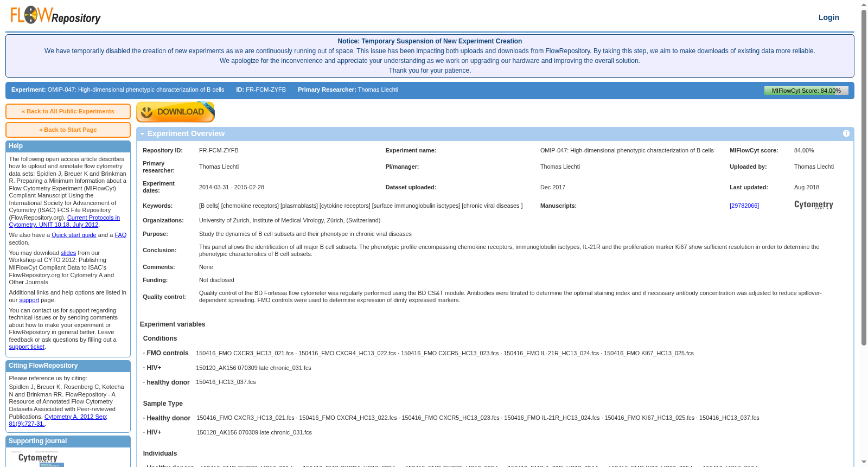
Task: Click 150416_FMO CXCR5_HC13_023.fcs in FMO controls row
Action: point(450,353)
